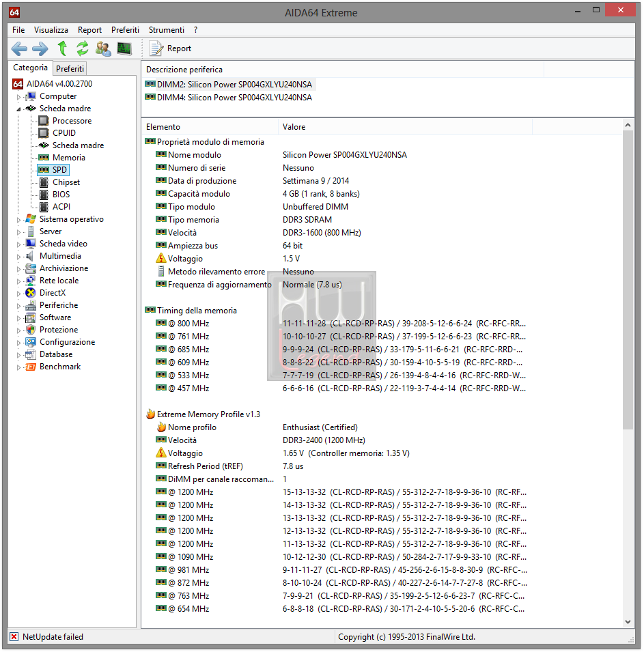Viewport: 644px width, 652px height.
Task: Select the Voltaggio 1.5 V row
Action: pos(337,259)
